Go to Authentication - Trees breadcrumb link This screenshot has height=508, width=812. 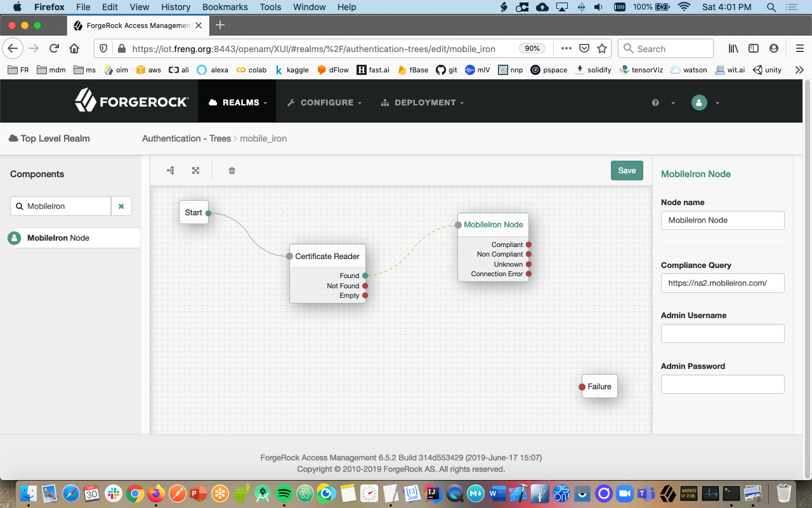[187, 138]
